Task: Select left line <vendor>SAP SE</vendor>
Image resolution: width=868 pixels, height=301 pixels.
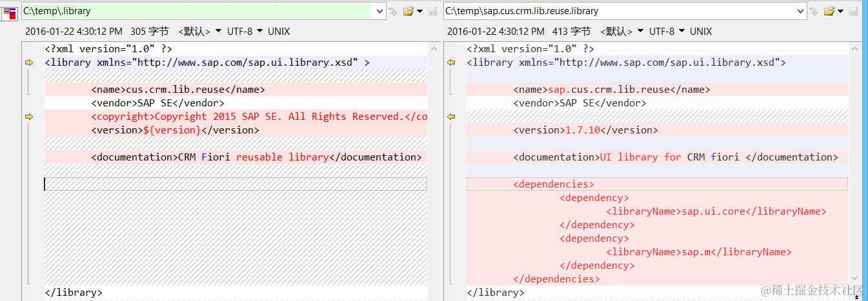Action: tap(236, 103)
